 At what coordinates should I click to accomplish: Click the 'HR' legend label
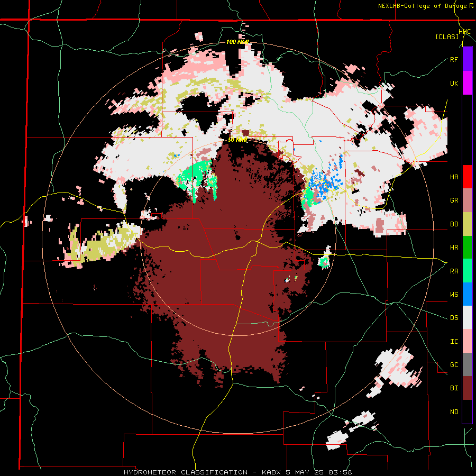[x=454, y=248]
